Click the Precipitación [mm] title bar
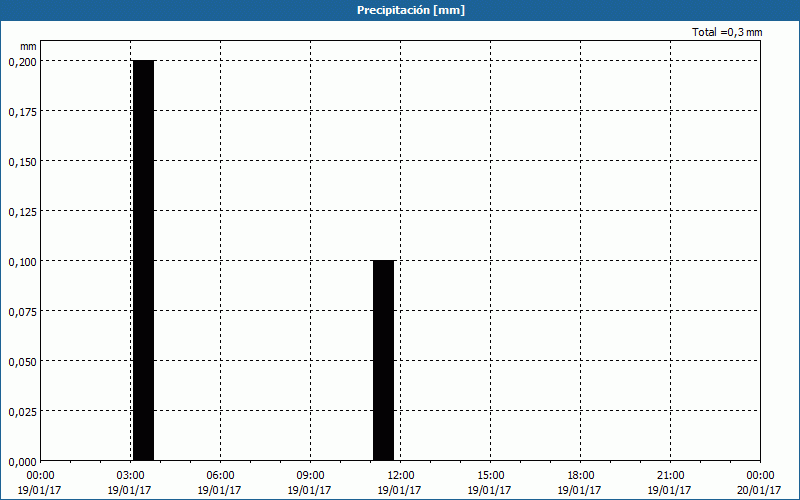 tap(400, 10)
